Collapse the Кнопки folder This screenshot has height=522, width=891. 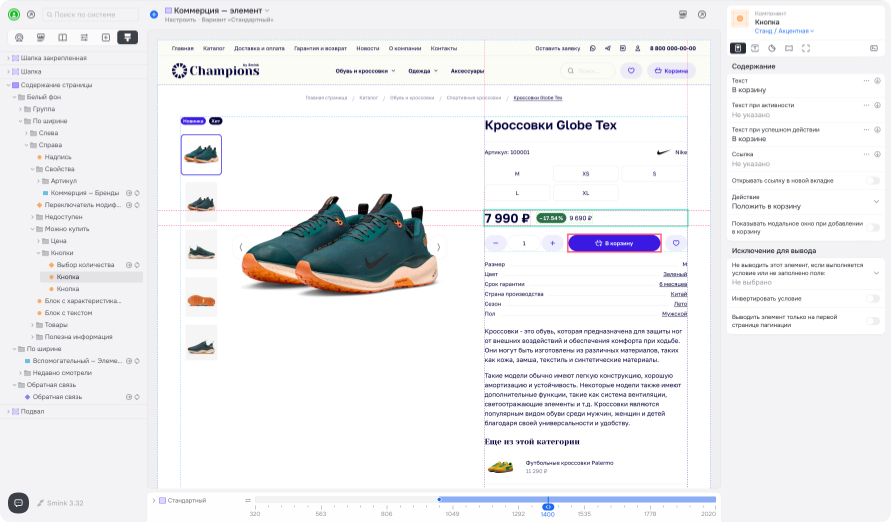point(39,253)
